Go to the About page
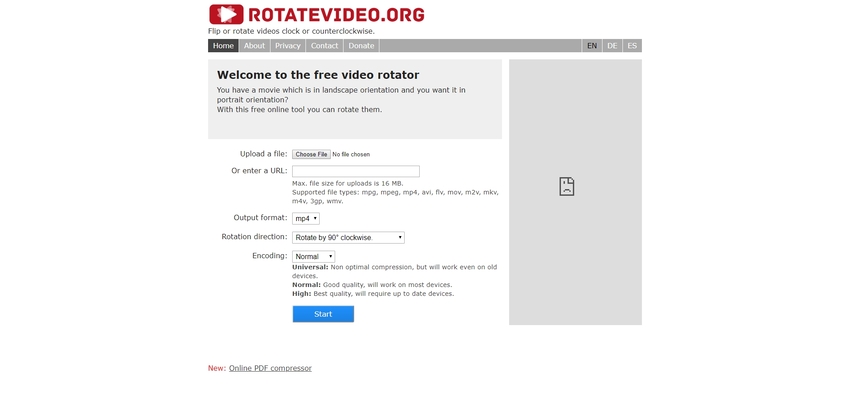Viewport: 850px width, 415px height. tap(254, 46)
